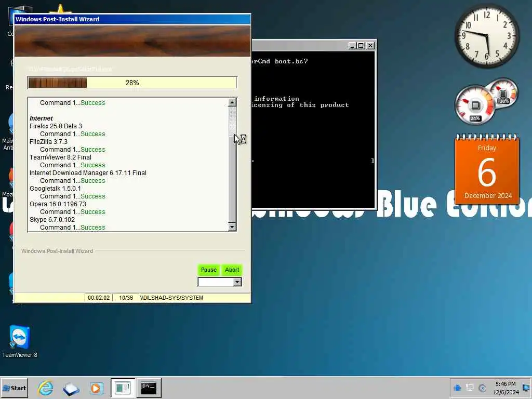Open Windows Media Player from taskbar
This screenshot has height=399, width=532.
coord(96,388)
